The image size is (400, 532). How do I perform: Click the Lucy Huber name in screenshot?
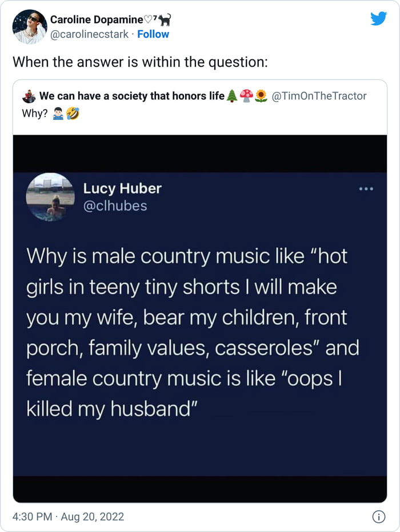pos(122,188)
